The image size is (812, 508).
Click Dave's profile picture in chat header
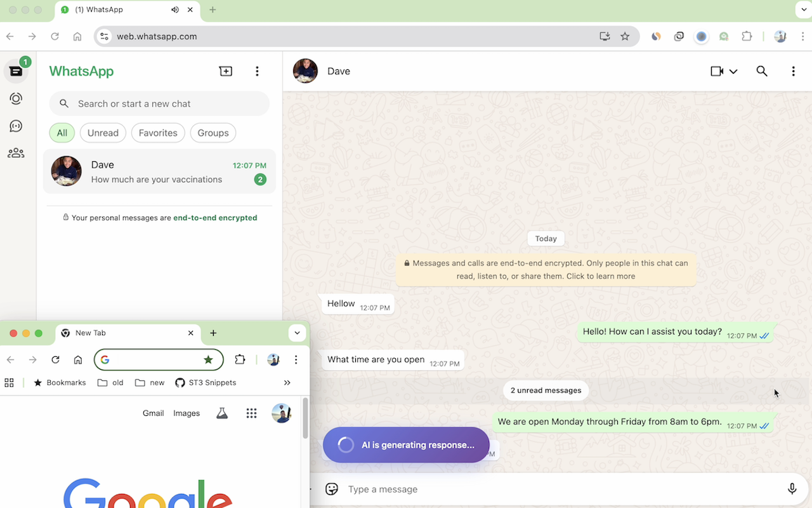(305, 71)
